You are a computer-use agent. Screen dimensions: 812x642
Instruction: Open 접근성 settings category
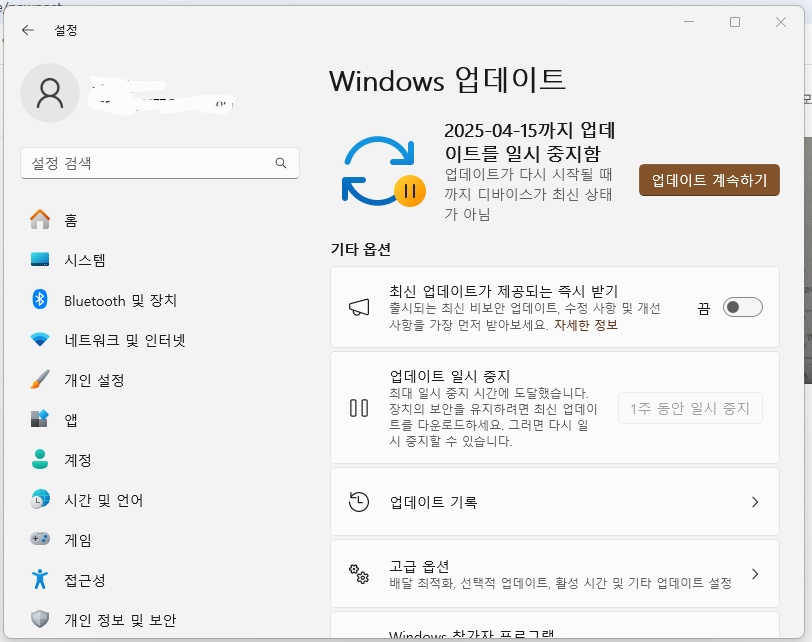point(85,580)
